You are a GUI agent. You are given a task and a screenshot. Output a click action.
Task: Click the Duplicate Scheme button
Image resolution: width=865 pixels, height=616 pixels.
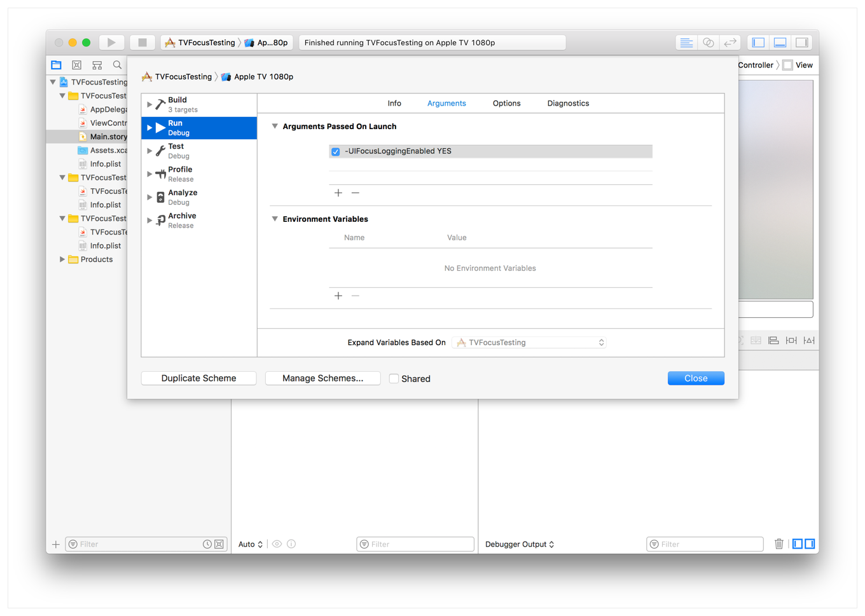coord(198,378)
